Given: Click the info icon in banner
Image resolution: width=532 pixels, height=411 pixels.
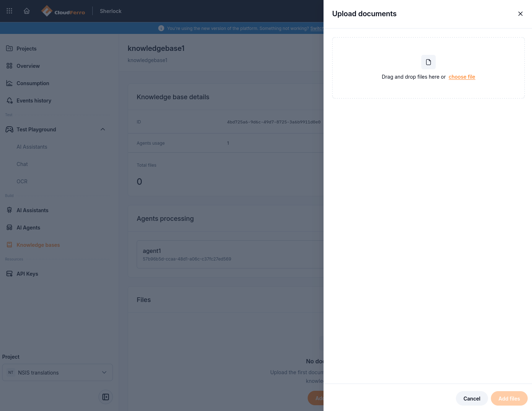Looking at the screenshot, I should [x=161, y=28].
